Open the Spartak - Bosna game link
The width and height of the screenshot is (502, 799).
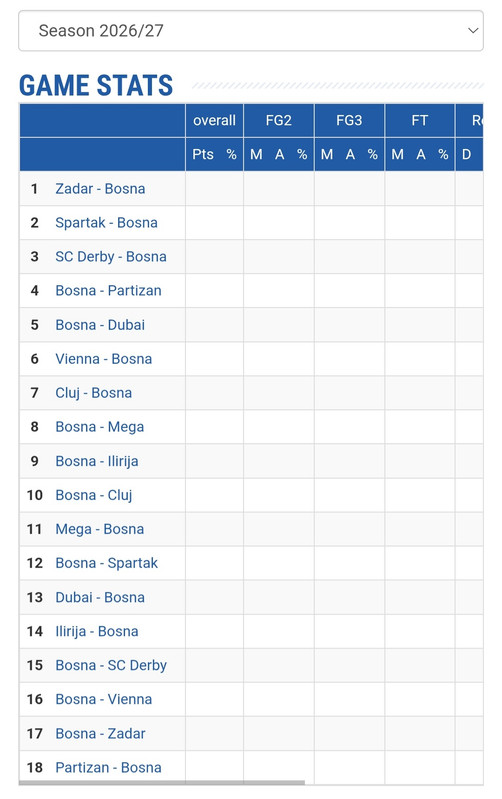tap(107, 223)
